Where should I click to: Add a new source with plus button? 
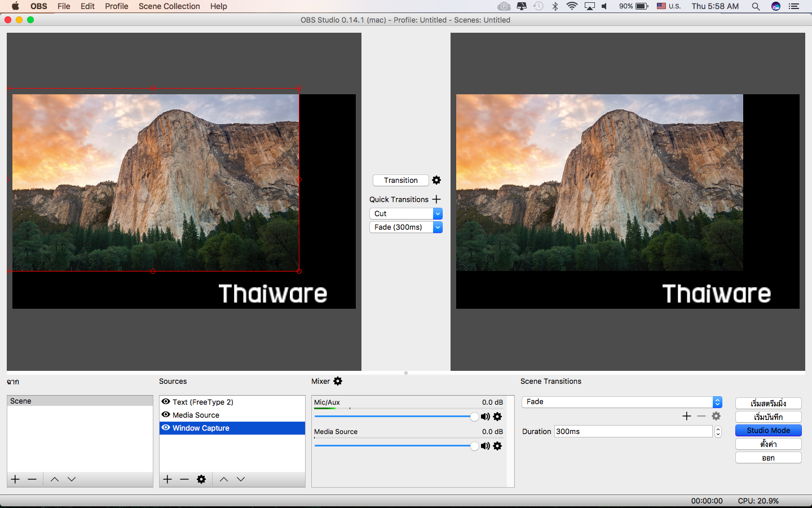coord(167,479)
